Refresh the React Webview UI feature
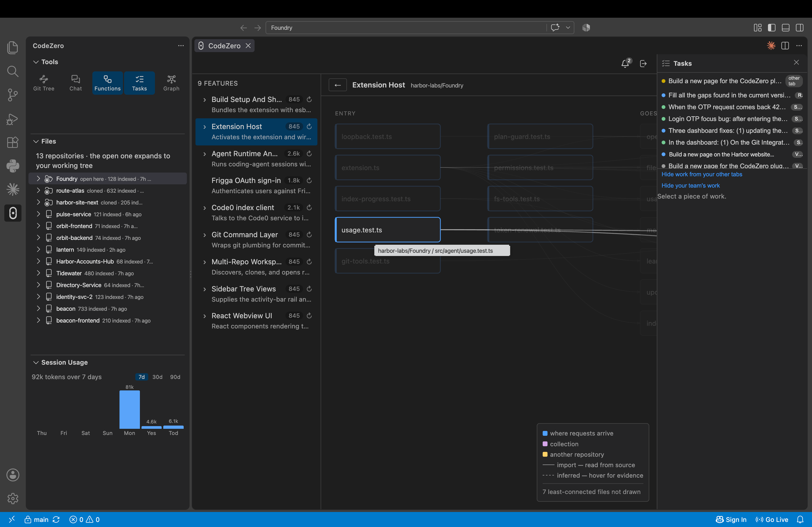 (309, 316)
